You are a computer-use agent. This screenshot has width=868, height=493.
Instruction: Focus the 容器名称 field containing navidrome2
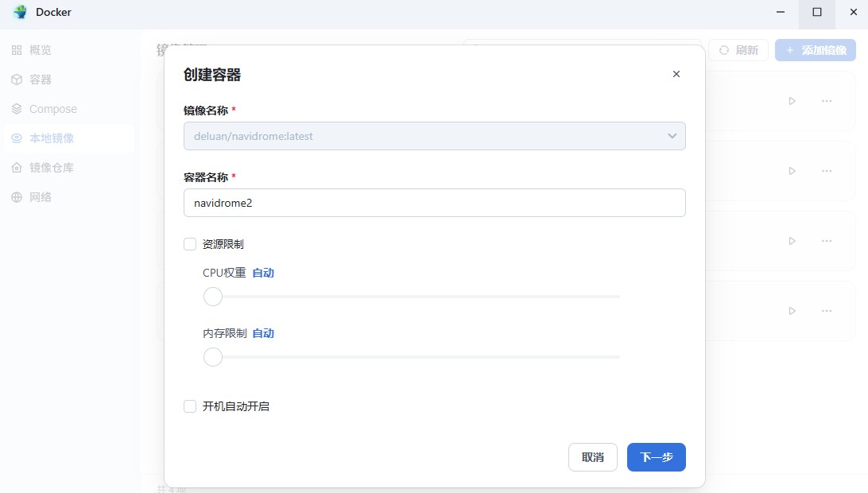[x=435, y=203]
